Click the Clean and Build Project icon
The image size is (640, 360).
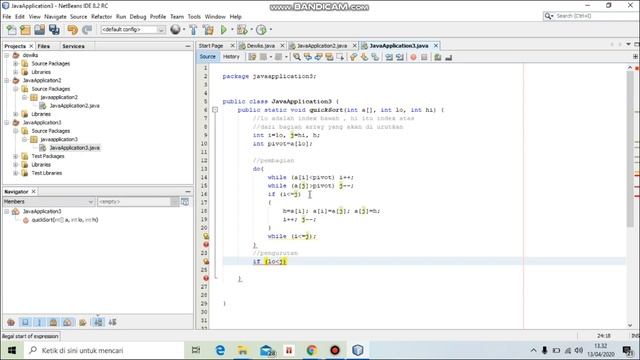tap(208, 30)
